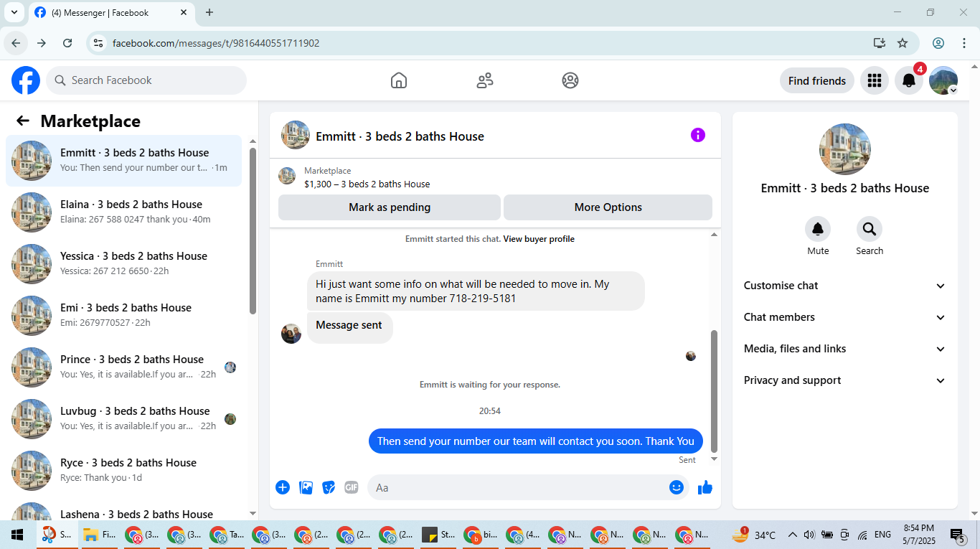
Task: Open the Emi conversation
Action: [124, 316]
